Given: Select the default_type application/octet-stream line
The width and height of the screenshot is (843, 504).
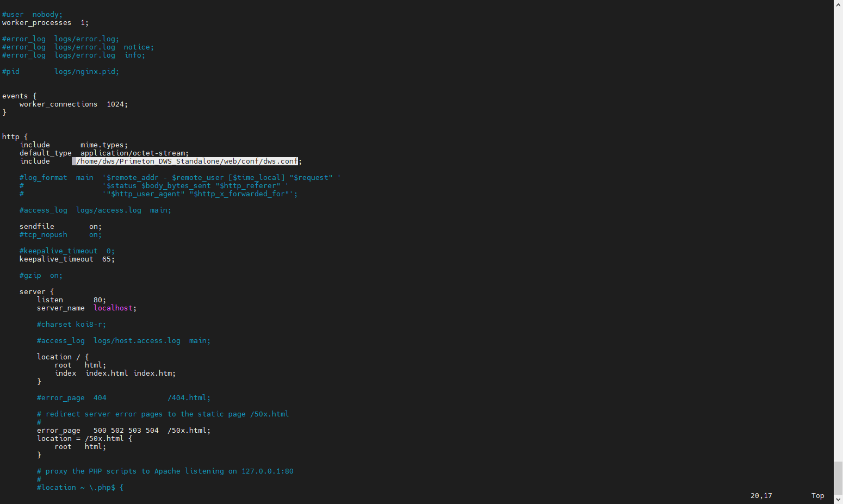Looking at the screenshot, I should 103,153.
